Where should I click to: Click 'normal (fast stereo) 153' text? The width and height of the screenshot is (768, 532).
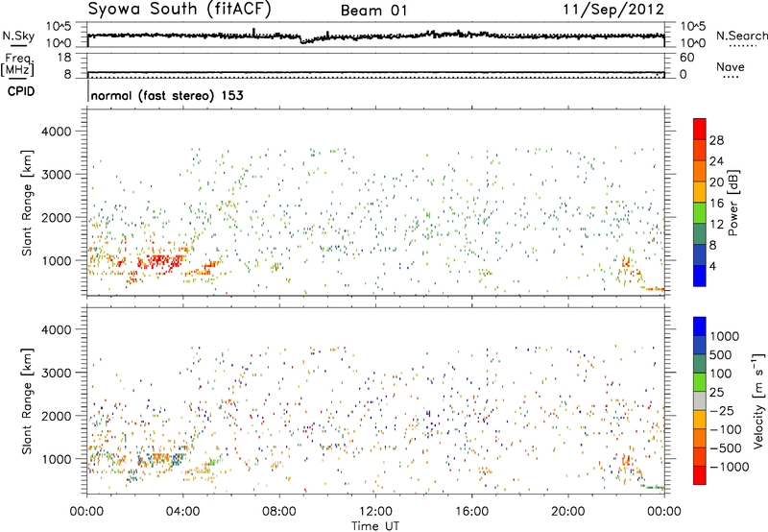(167, 95)
